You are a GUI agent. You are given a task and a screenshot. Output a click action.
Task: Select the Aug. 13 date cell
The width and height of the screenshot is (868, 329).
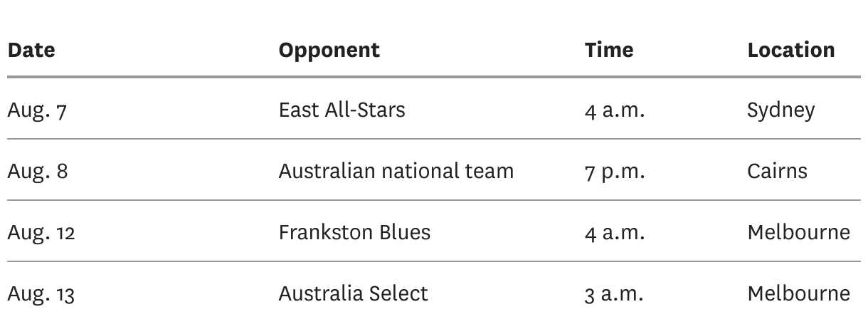point(41,294)
